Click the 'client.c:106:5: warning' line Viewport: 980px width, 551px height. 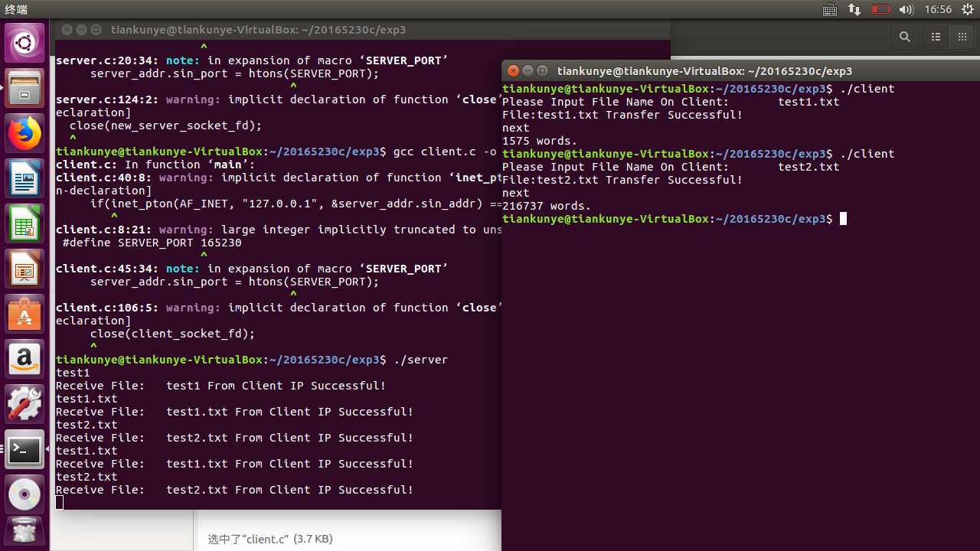click(279, 308)
